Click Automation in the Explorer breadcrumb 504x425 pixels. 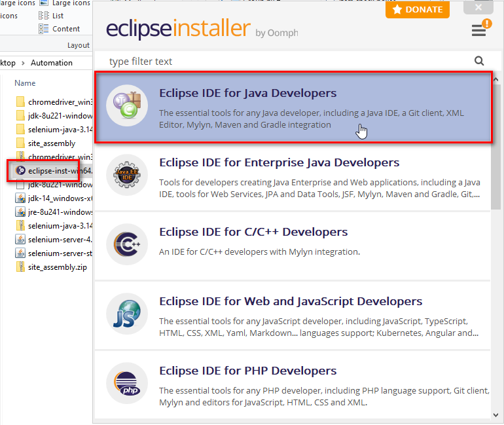point(52,63)
